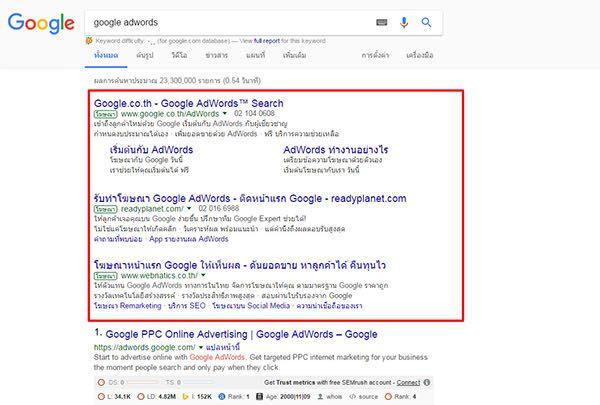Open ad 'Google.co.th - Google AdWords Search'
Viewport: 600px width, 405px height.
pyautogui.click(x=189, y=103)
